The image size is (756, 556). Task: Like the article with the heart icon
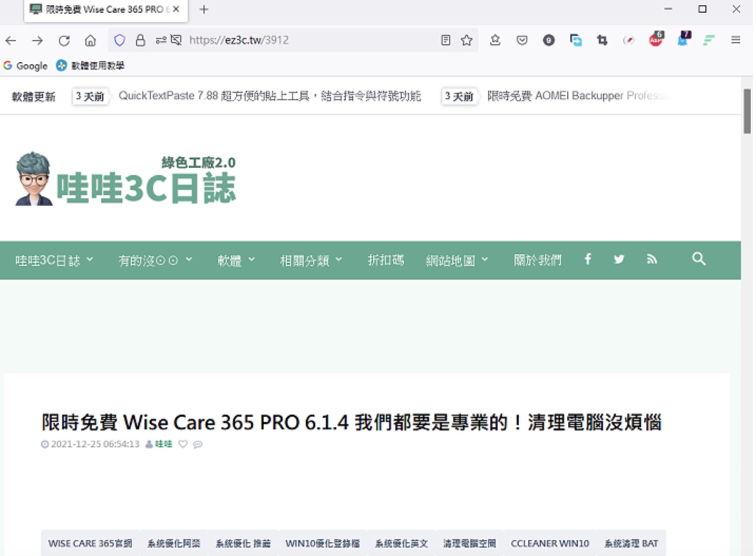point(183,444)
